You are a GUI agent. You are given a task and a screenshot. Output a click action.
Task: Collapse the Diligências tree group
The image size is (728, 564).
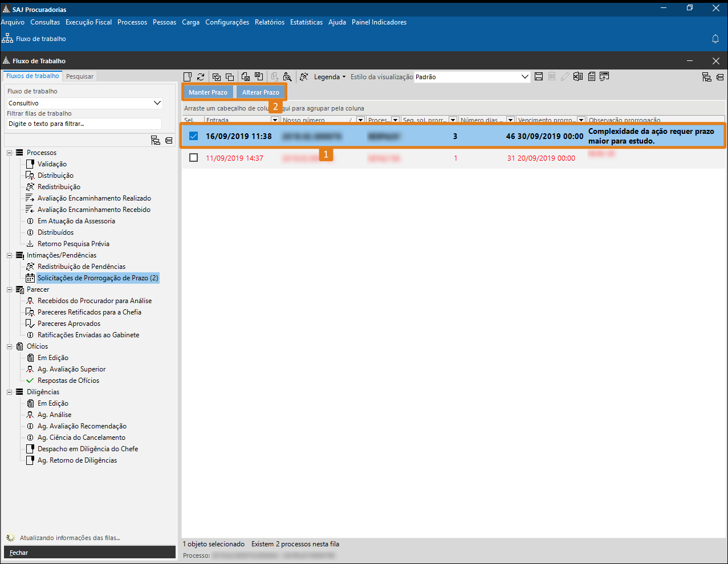click(x=10, y=392)
